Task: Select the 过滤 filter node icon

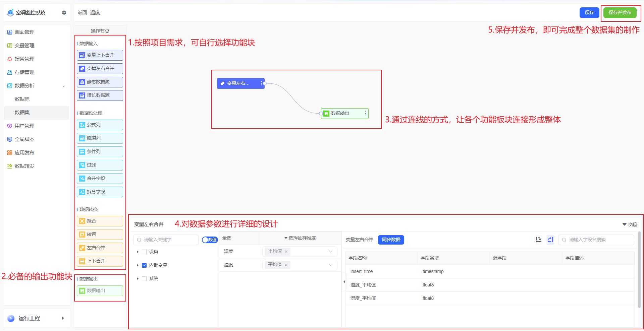Action: [82, 165]
